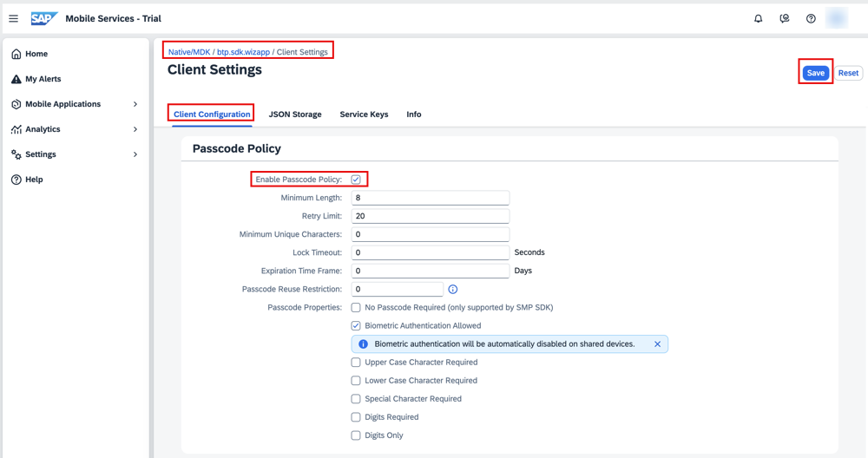Click 'Client Settings' breadcrumb text

302,52
